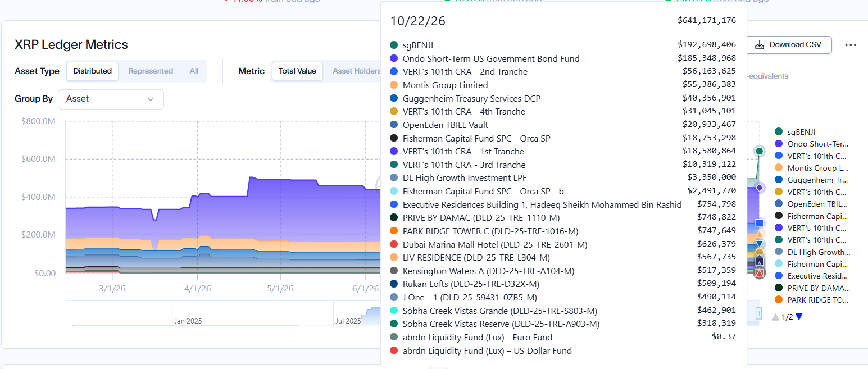Click the $192,698,406 sgBENJI value

707,45
